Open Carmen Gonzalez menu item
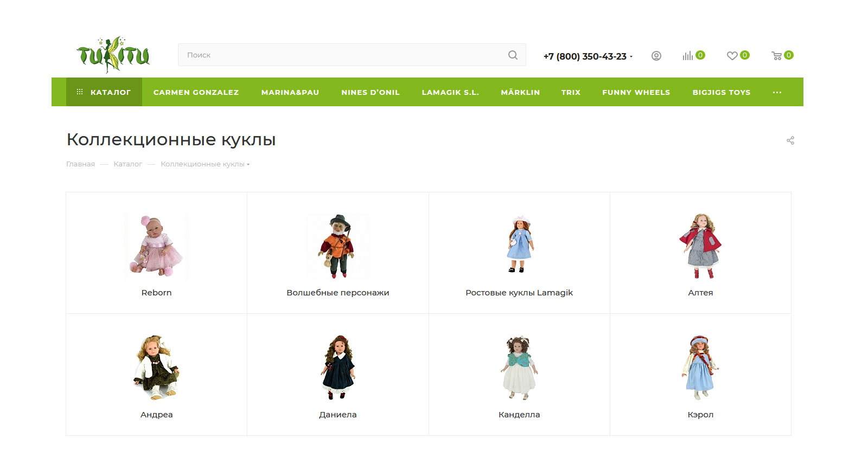The height and width of the screenshot is (464, 868). tap(196, 92)
